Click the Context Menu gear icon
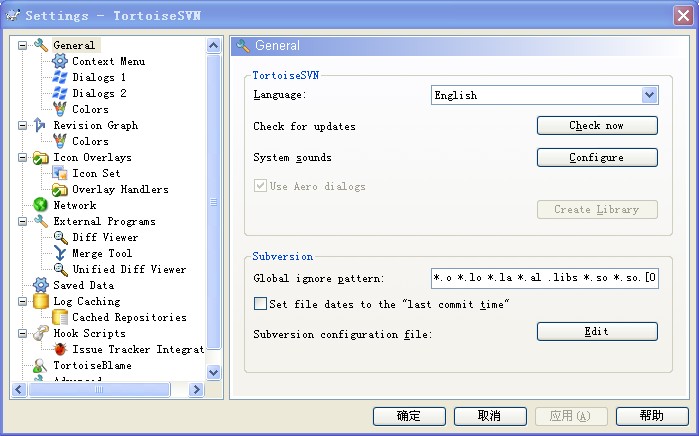 pyautogui.click(x=60, y=61)
